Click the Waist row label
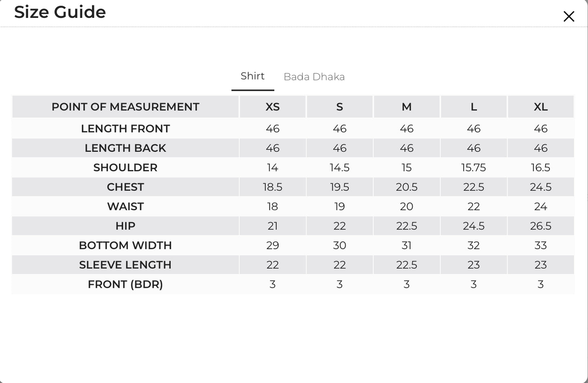The width and height of the screenshot is (588, 383). [125, 207]
